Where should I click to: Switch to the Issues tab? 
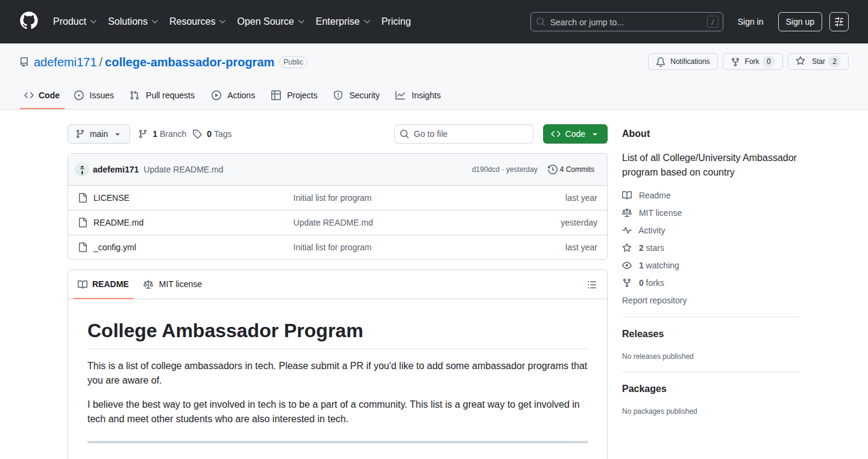point(94,95)
